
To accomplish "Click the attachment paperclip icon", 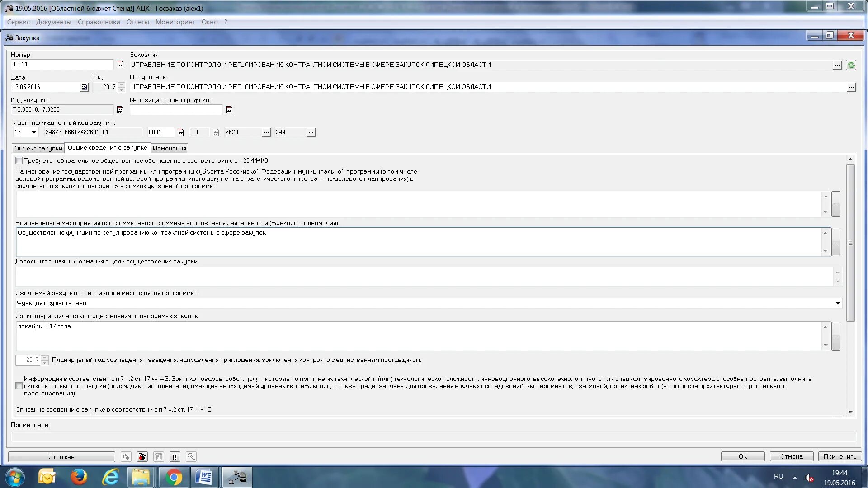I will pos(175,457).
